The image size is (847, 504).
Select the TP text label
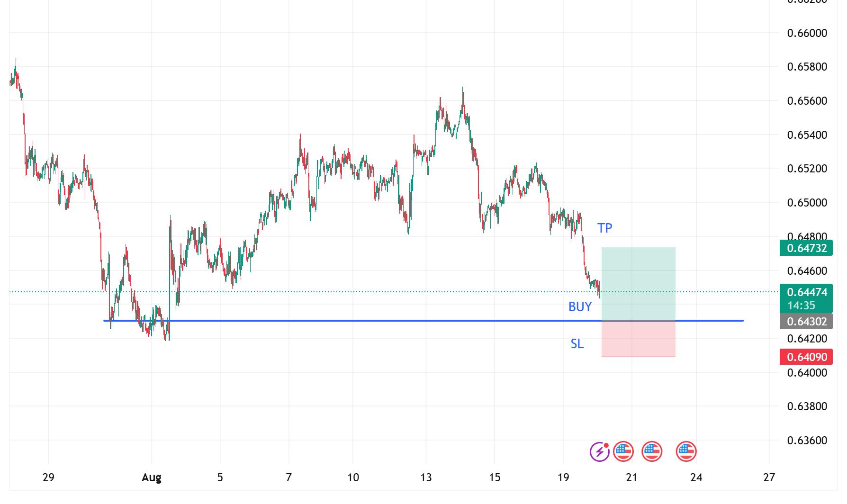pyautogui.click(x=604, y=228)
